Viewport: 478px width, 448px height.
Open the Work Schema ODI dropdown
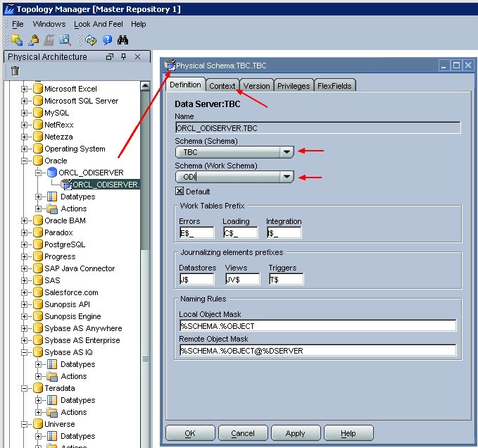pyautogui.click(x=287, y=178)
